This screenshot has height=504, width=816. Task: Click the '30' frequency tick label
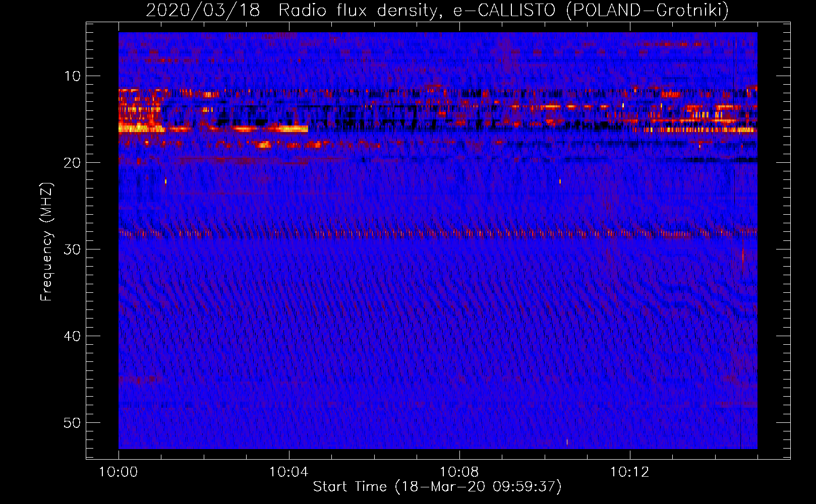[73, 249]
